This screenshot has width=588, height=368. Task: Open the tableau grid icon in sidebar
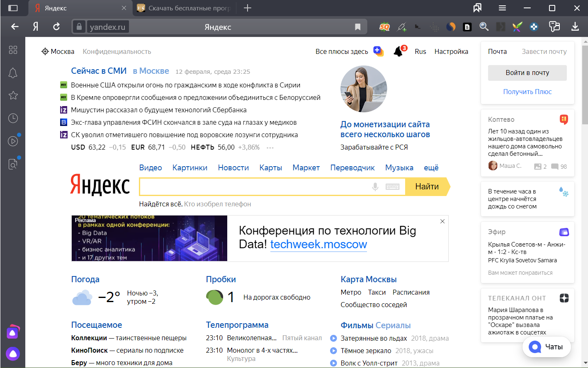tap(13, 50)
